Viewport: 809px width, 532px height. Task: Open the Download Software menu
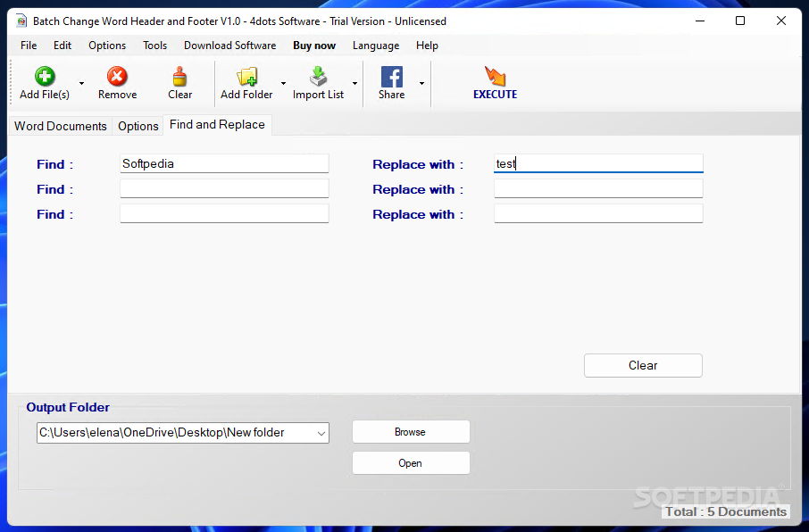(229, 46)
